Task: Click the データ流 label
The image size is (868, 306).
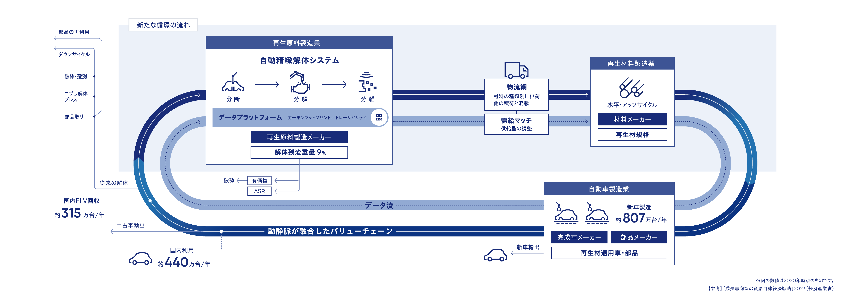Action: click(x=379, y=205)
